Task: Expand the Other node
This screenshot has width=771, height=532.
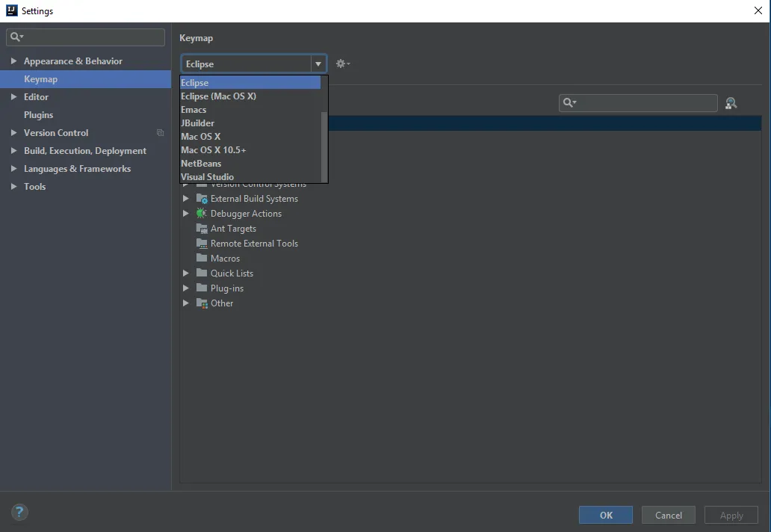Action: coord(186,303)
